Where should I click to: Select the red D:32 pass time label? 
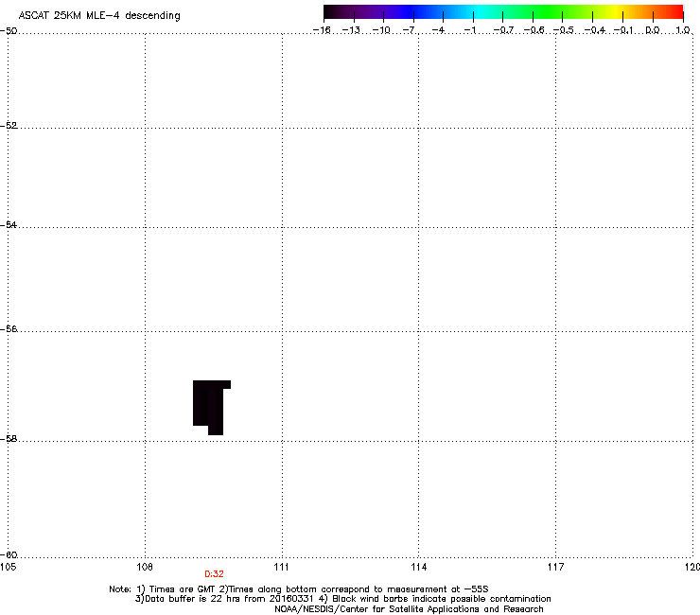tap(214, 574)
